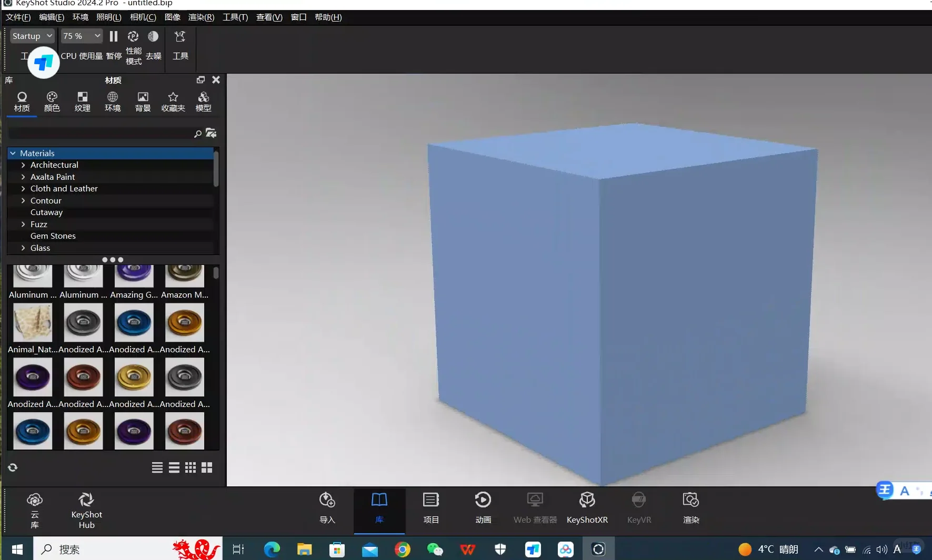Open the 云库 cloud library
Screen dimensions: 932x560
click(35, 510)
